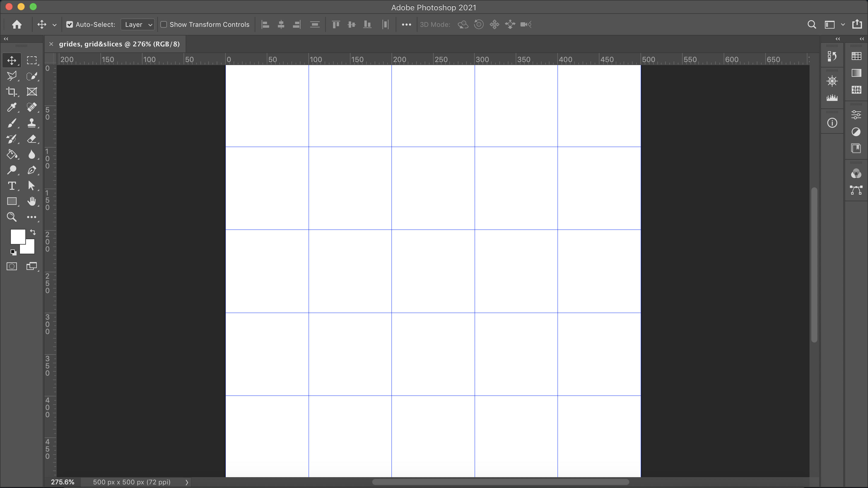The image size is (868, 488).
Task: Click the foreground color swatch
Action: click(x=17, y=236)
